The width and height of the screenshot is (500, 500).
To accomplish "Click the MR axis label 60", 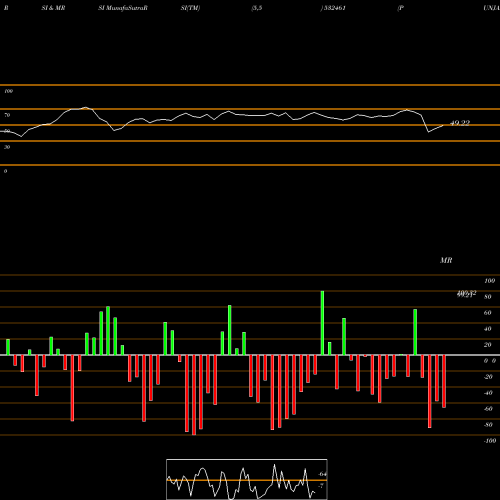I will pos(487,313).
